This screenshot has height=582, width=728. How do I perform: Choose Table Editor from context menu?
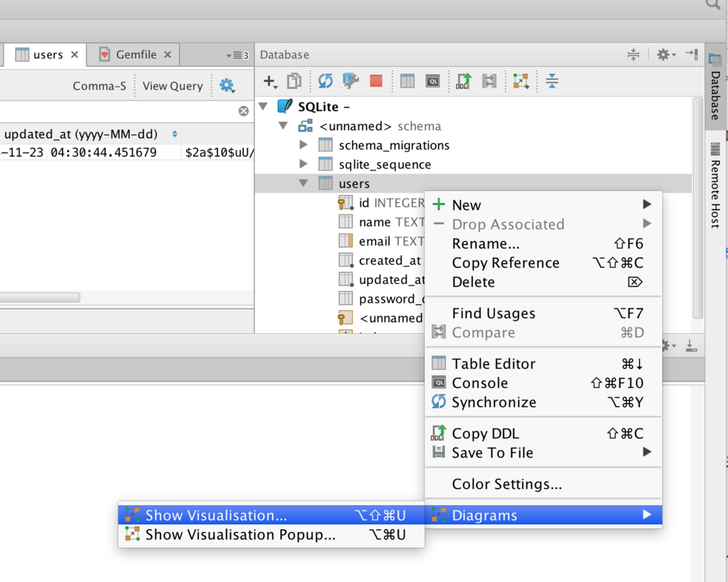[543, 363]
